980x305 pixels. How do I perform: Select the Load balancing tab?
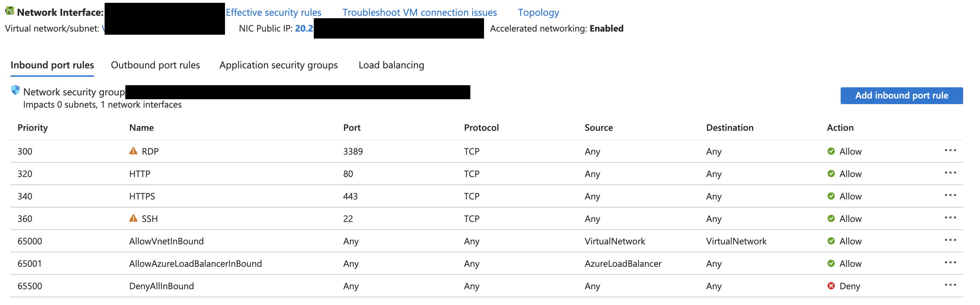tap(391, 65)
